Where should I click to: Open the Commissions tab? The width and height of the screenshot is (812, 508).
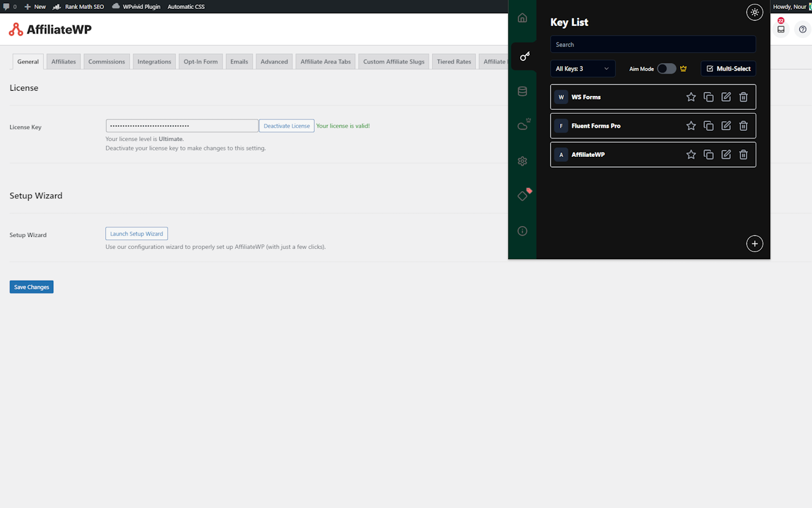pyautogui.click(x=107, y=62)
